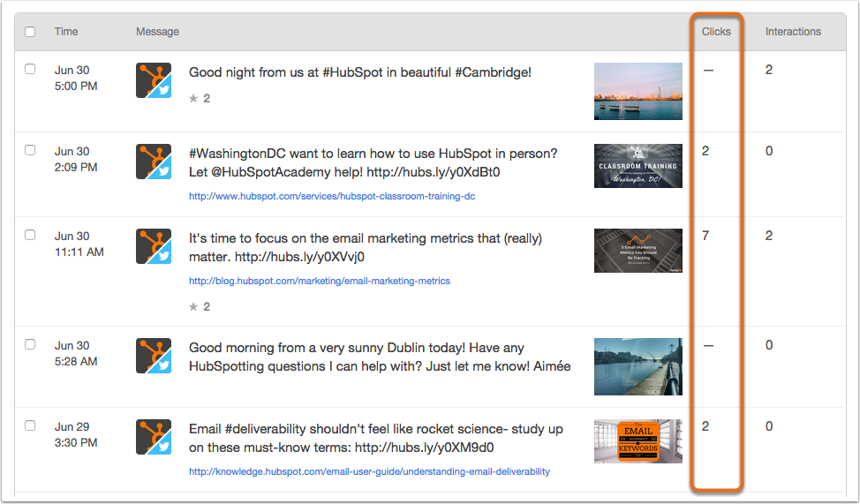Click the #WashingtonDC HubSpotAcademy message text
This screenshot has width=860, height=504.
click(x=373, y=163)
